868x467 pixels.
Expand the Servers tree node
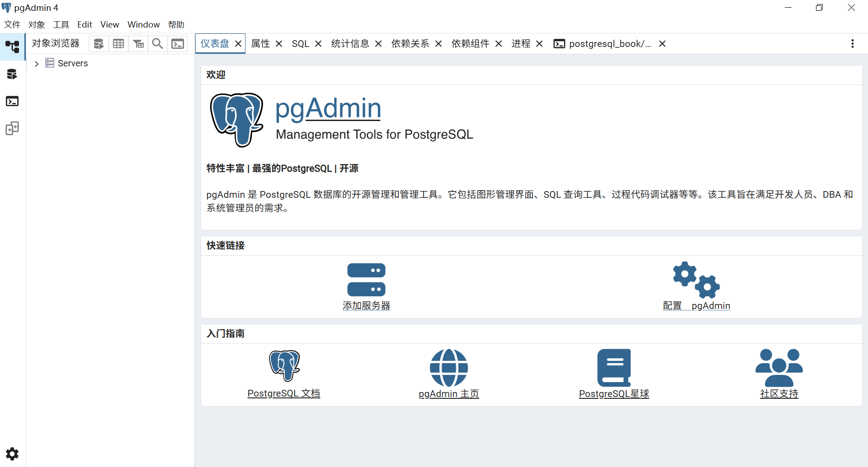coord(37,64)
